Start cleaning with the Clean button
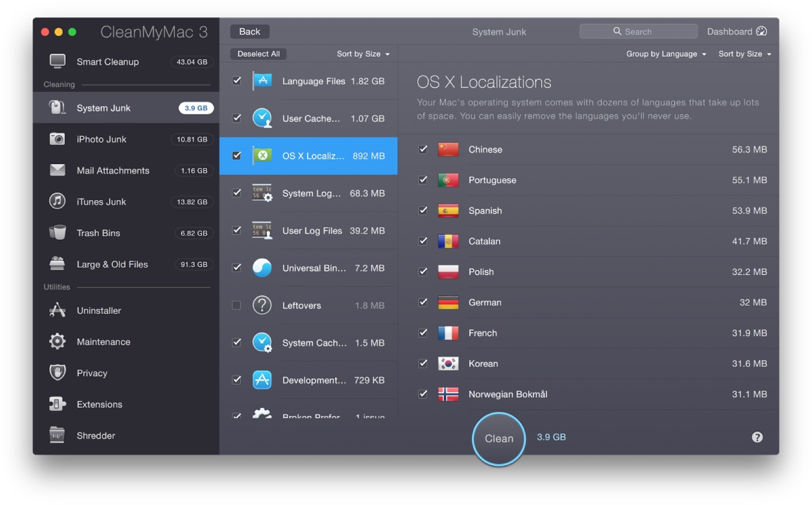Viewport: 812px width, 505px height. click(499, 439)
